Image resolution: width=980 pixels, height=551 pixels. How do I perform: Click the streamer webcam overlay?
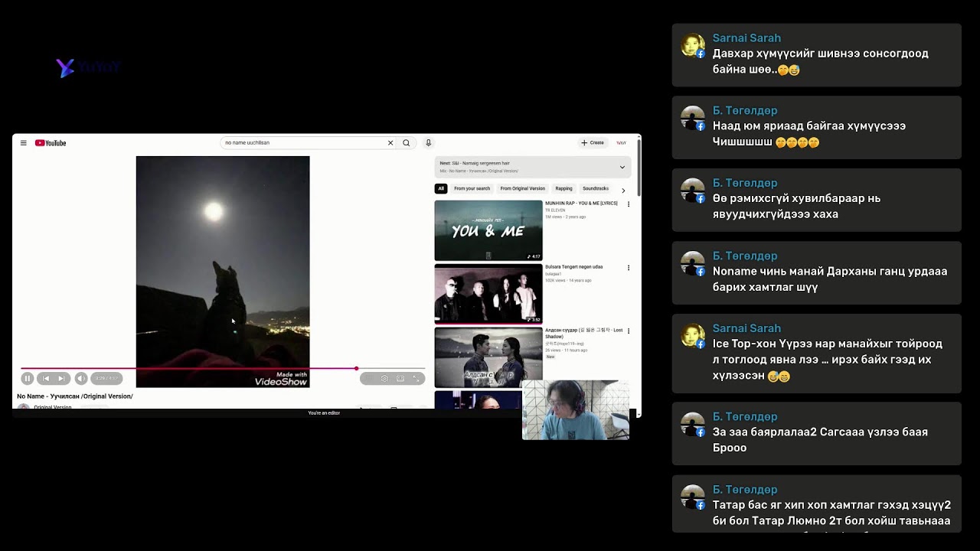576,409
